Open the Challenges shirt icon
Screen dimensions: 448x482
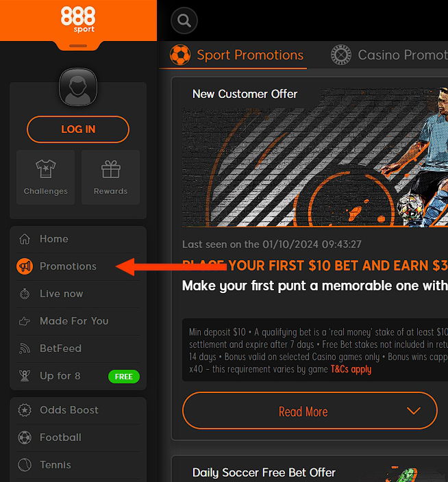(46, 169)
